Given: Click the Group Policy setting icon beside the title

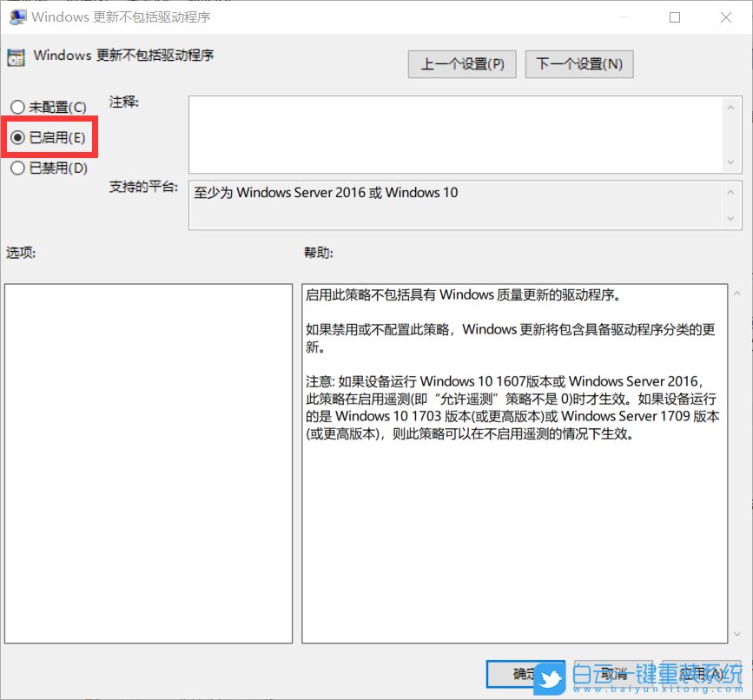Looking at the screenshot, I should point(15,56).
